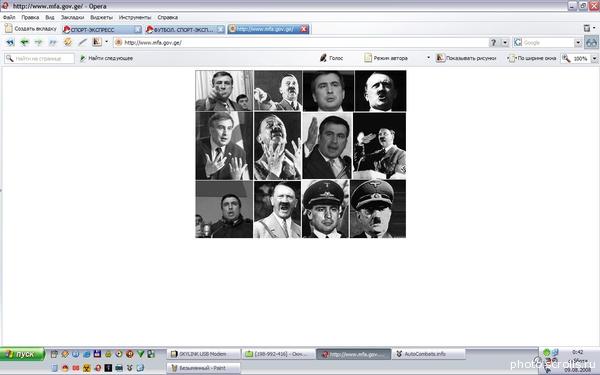
Task: Click the binoculars search icon
Action: click(x=591, y=42)
